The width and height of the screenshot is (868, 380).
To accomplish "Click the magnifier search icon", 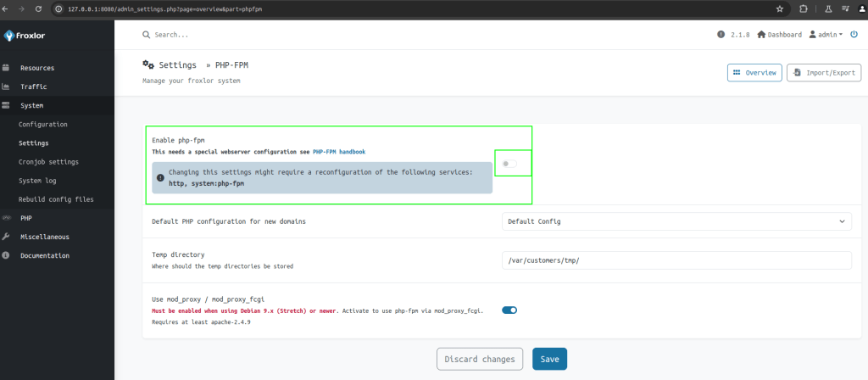I will [147, 35].
